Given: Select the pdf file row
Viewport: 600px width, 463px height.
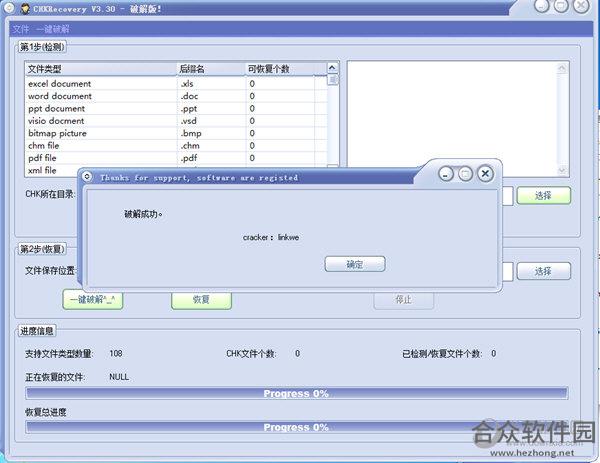Looking at the screenshot, I should pyautogui.click(x=176, y=158).
